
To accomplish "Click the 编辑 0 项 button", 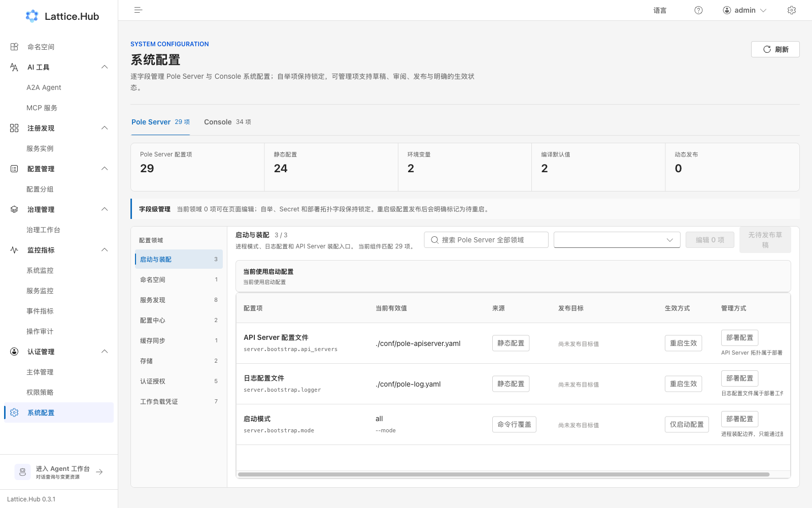I will point(709,240).
